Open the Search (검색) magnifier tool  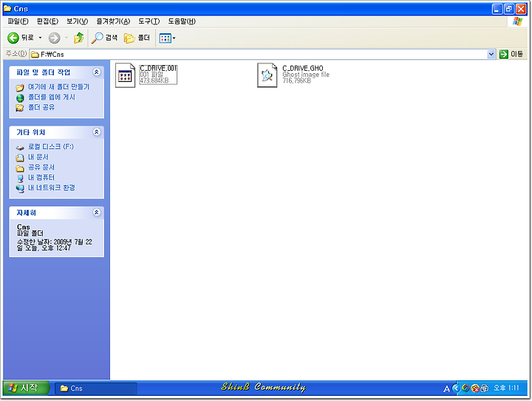coord(105,38)
